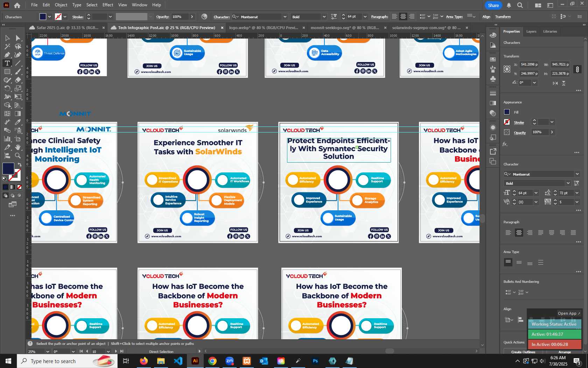The image size is (588, 368).
Task: Open rotation angle dropdown in Transform
Action: 534,83
